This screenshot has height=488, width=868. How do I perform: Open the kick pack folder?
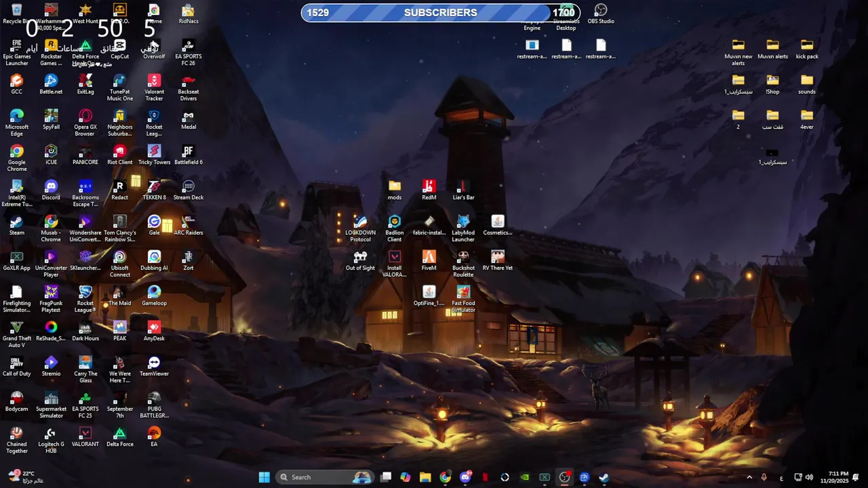tap(807, 49)
